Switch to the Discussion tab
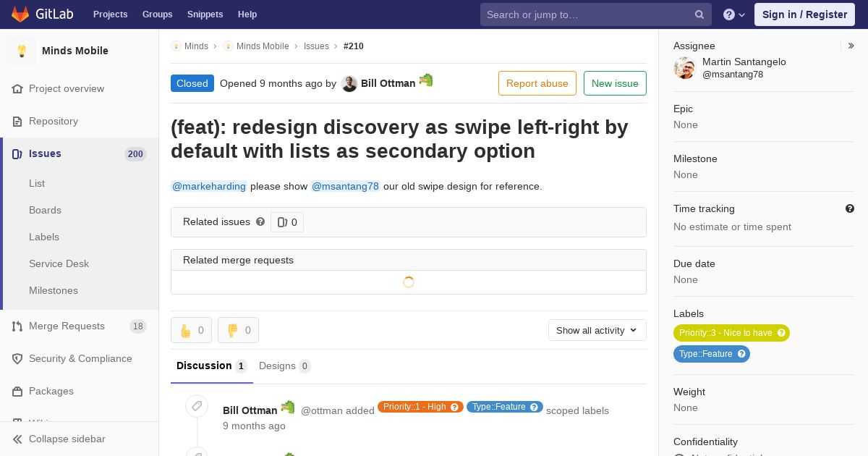 pyautogui.click(x=212, y=366)
